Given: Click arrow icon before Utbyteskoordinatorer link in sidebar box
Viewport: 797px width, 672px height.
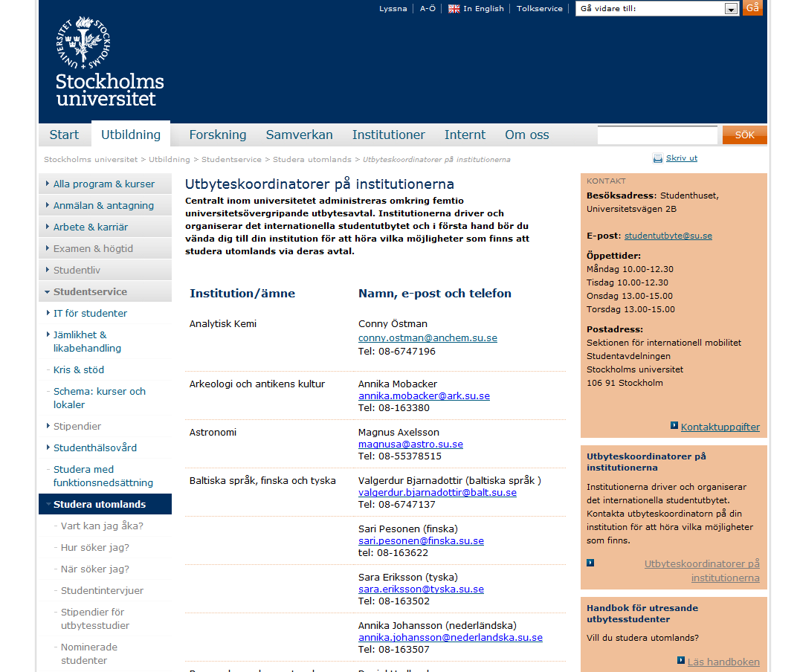Looking at the screenshot, I should pyautogui.click(x=590, y=563).
